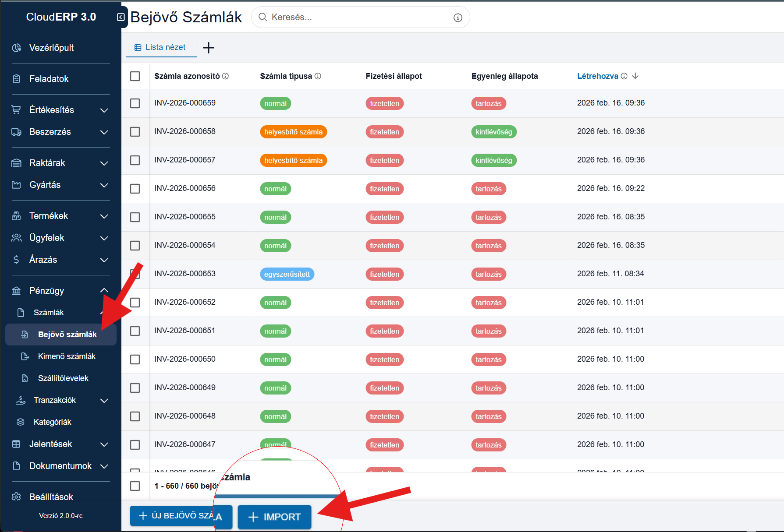
Task: Open Beállítások gear icon in the sidebar
Action: pyautogui.click(x=17, y=497)
